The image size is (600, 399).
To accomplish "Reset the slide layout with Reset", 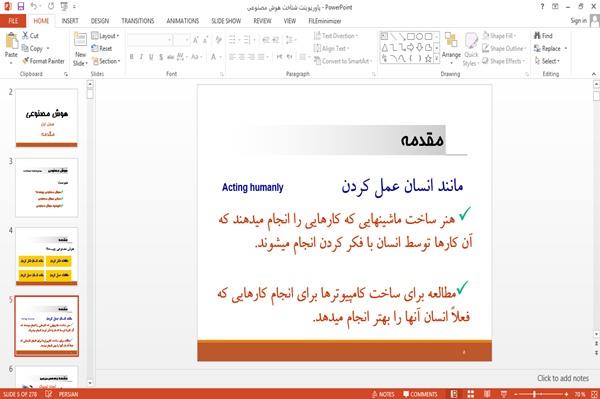I will click(102, 48).
